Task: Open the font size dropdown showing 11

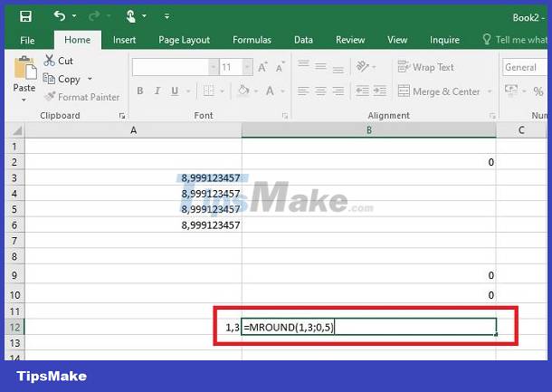Action: (247, 67)
